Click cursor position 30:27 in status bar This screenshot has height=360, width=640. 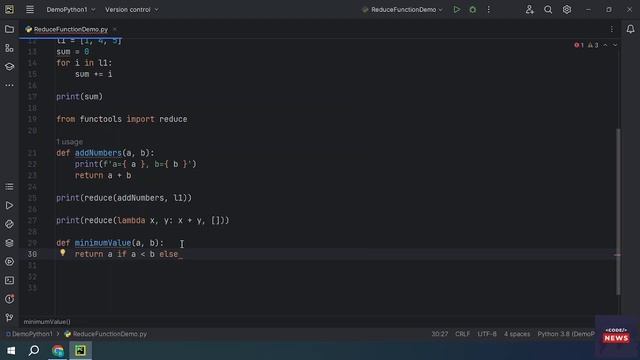pyautogui.click(x=440, y=334)
